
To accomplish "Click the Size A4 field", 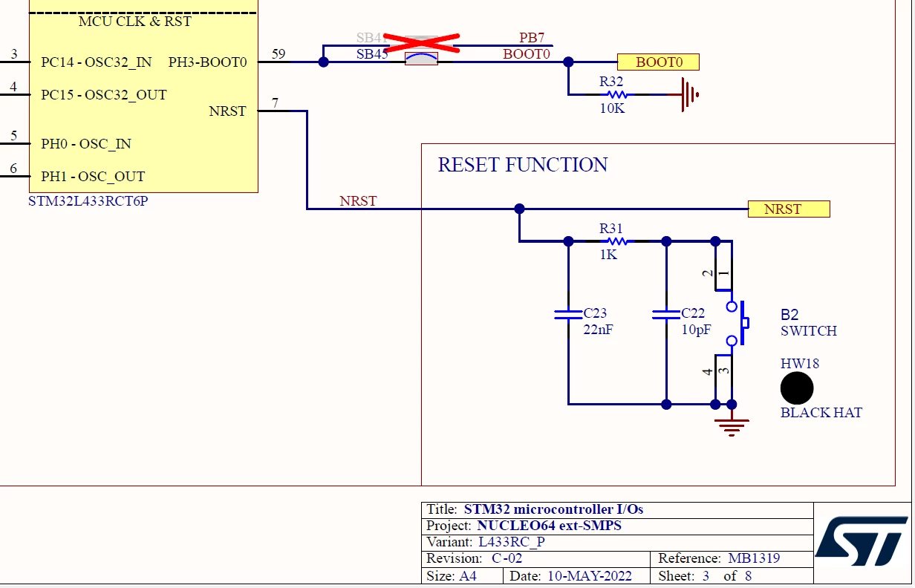I will click(462, 576).
